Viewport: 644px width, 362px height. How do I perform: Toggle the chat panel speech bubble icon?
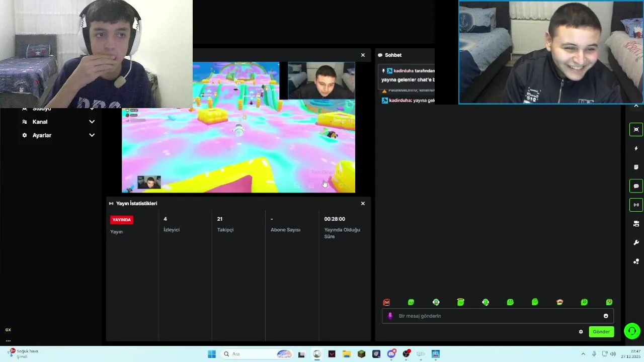[x=636, y=186]
